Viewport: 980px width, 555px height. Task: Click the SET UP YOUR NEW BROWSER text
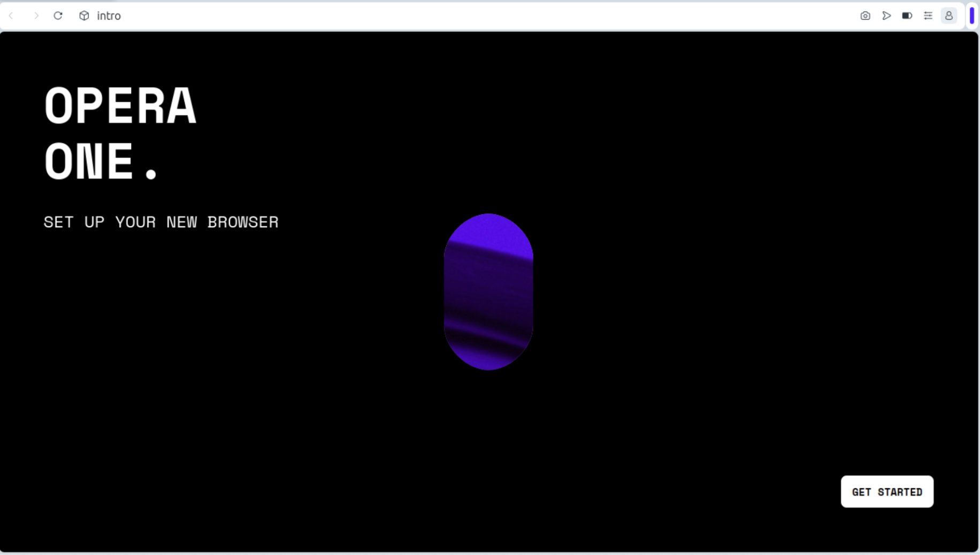tap(161, 222)
